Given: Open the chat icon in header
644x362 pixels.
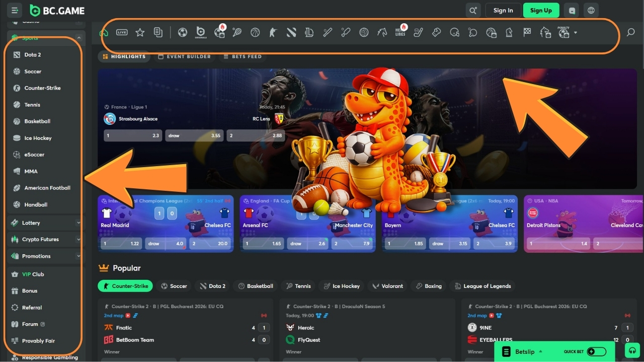Looking at the screenshot, I should click(x=571, y=10).
